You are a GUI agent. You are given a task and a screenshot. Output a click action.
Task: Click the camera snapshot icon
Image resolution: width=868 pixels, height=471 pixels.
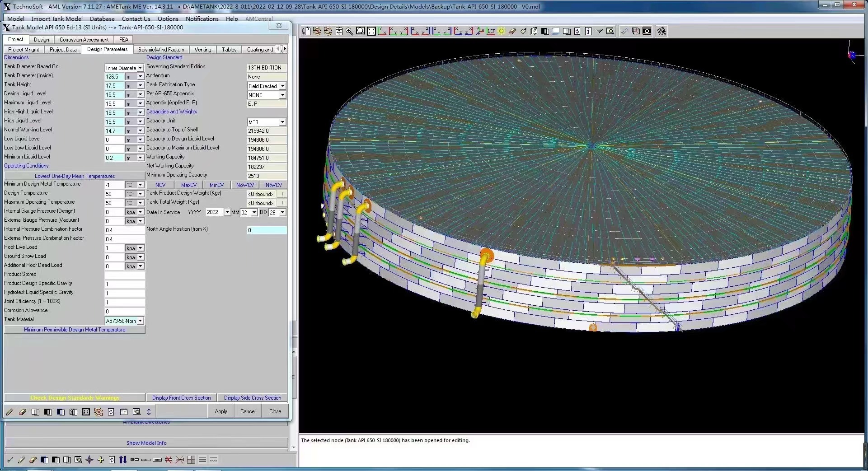tap(647, 31)
